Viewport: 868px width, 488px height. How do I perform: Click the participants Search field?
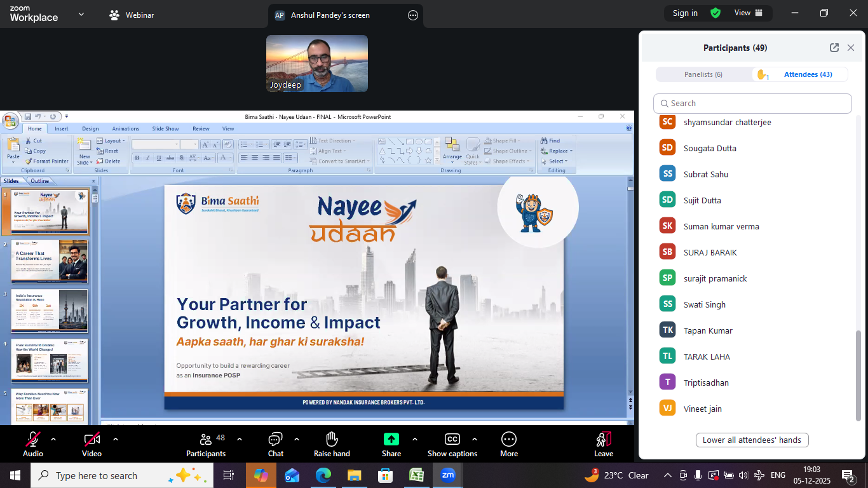click(x=752, y=104)
